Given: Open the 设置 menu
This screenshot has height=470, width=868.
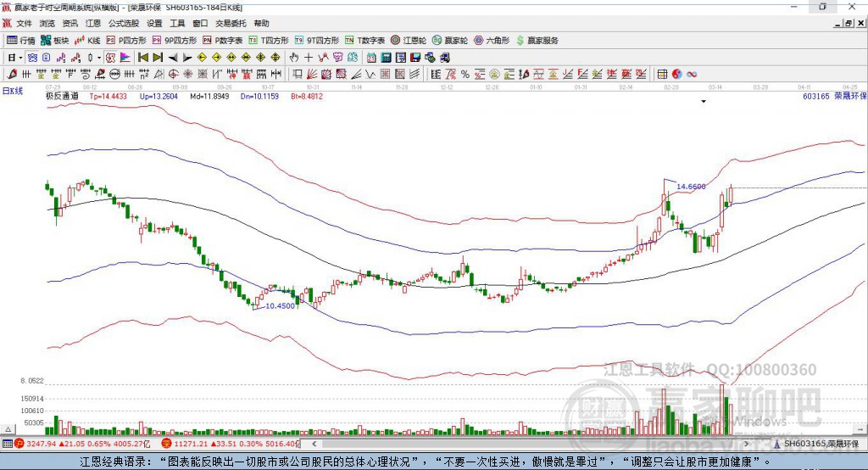Looking at the screenshot, I should (154, 23).
